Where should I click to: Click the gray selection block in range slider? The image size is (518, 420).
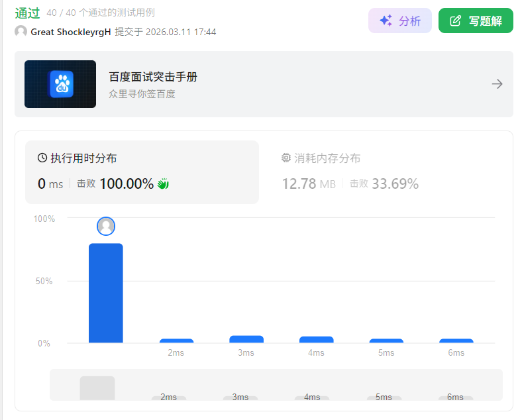point(97,388)
